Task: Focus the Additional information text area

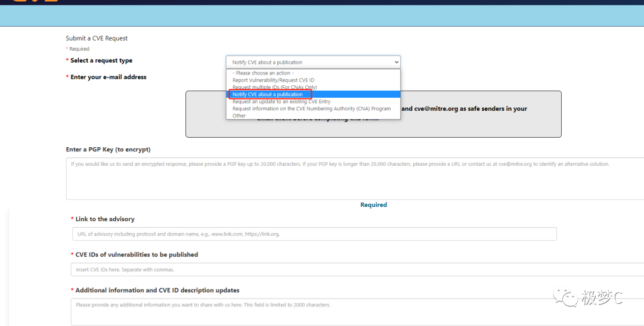Action: [357, 312]
